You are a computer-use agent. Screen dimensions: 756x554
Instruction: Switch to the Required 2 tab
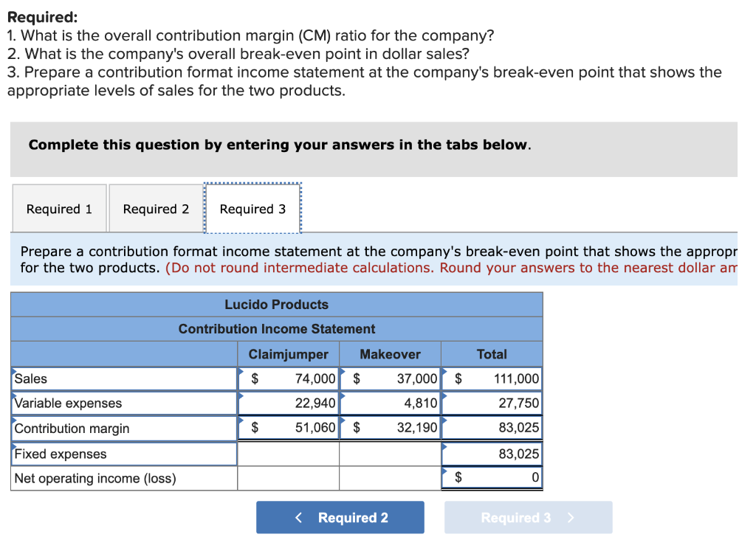[x=156, y=209]
